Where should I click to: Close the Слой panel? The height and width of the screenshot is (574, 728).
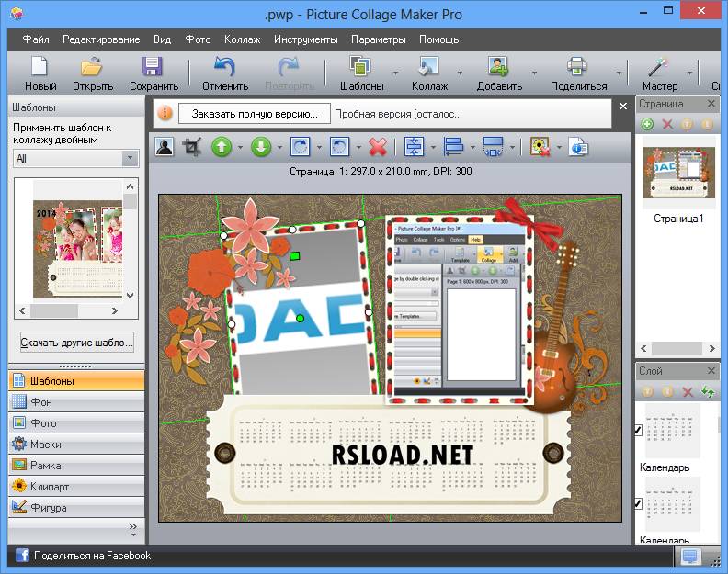711,370
